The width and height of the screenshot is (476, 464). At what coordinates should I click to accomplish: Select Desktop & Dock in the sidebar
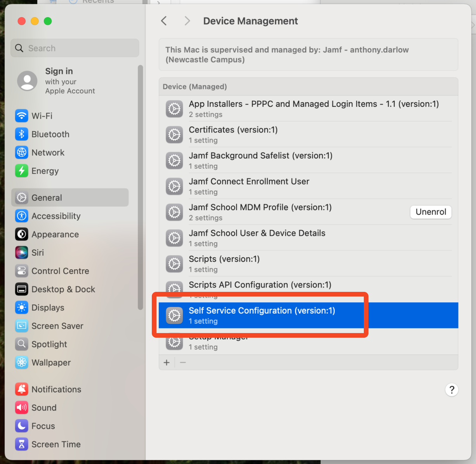[63, 289]
